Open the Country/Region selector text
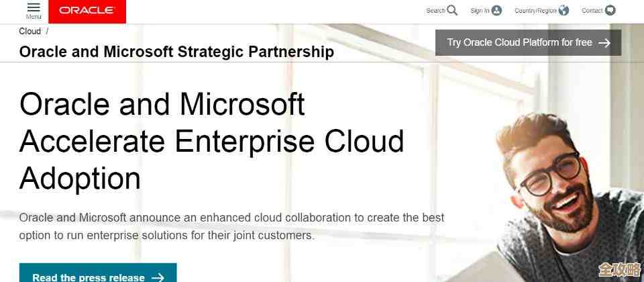Image resolution: width=644 pixels, height=282 pixels. coord(535,11)
